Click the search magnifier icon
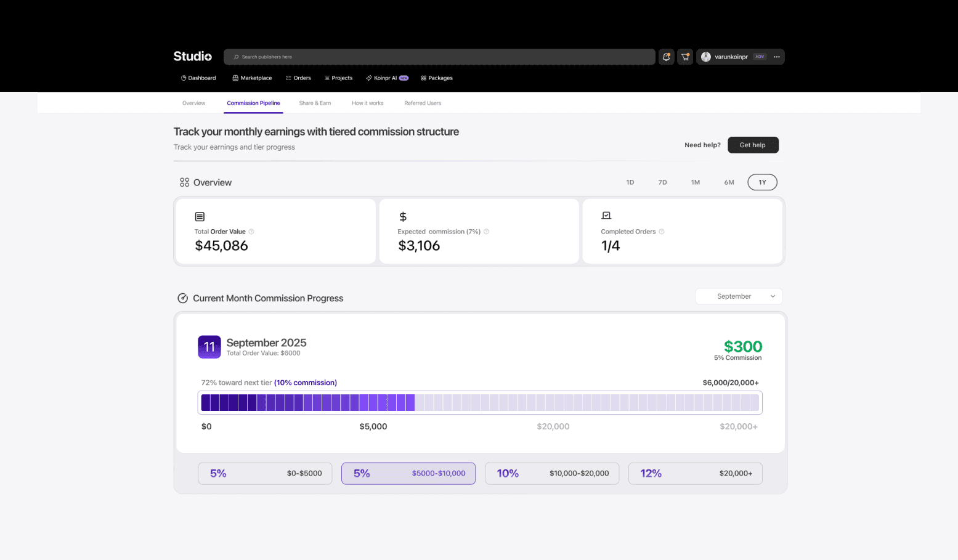This screenshot has width=958, height=560. 236,57
